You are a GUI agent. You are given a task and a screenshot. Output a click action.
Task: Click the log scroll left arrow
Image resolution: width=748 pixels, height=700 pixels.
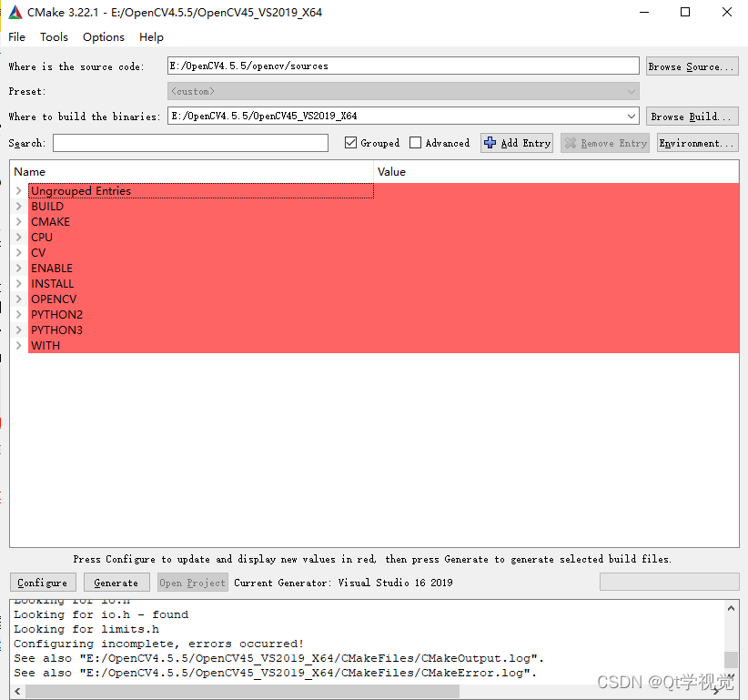(17, 691)
